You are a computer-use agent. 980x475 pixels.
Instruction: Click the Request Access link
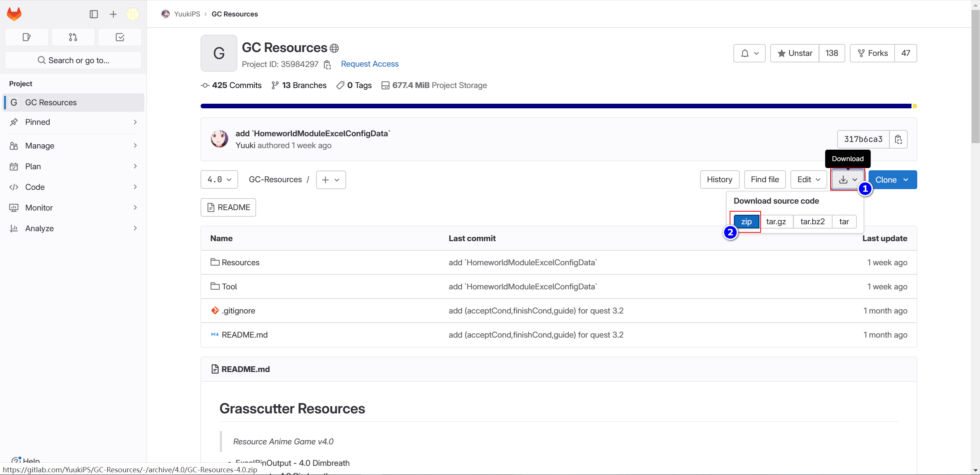pyautogui.click(x=370, y=64)
